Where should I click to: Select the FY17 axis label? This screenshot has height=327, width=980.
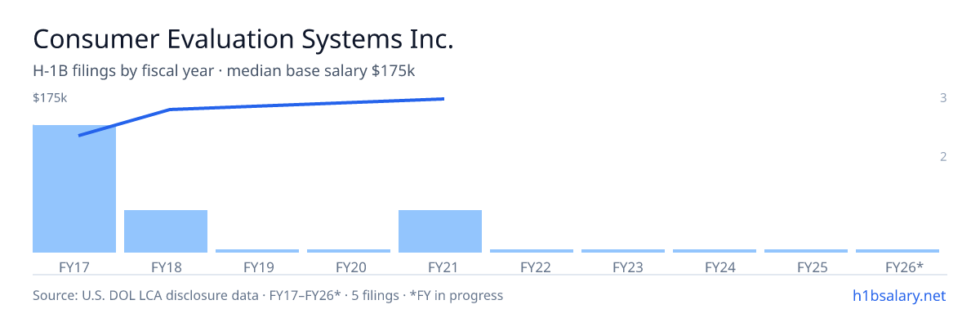point(74,267)
